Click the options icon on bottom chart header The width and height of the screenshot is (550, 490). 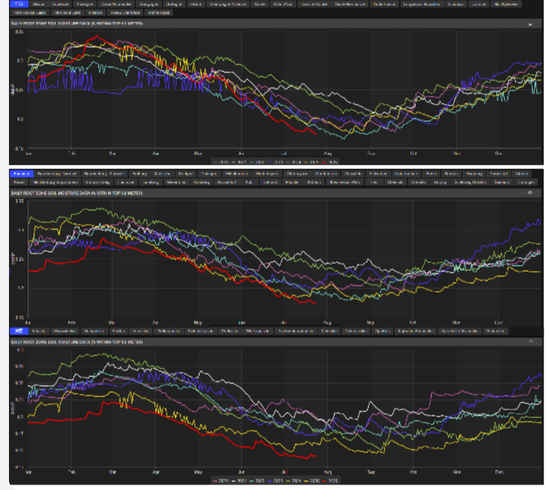pyautogui.click(x=531, y=342)
